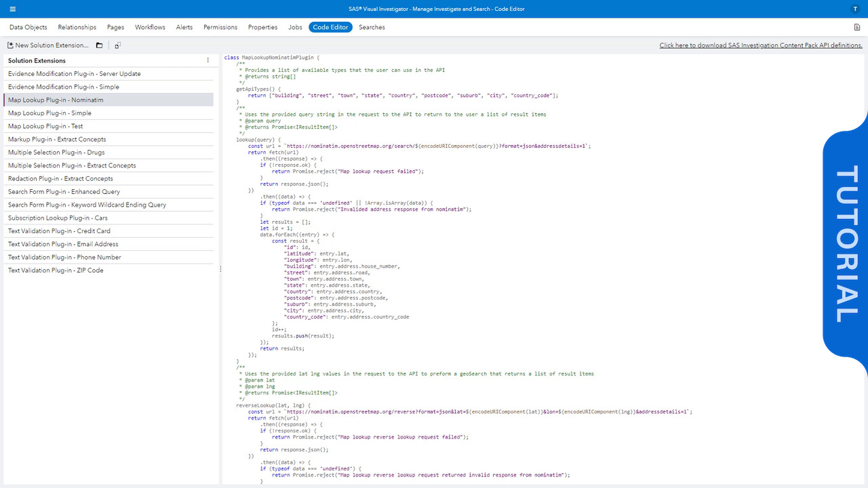Click the let results = []; line

click(285, 222)
